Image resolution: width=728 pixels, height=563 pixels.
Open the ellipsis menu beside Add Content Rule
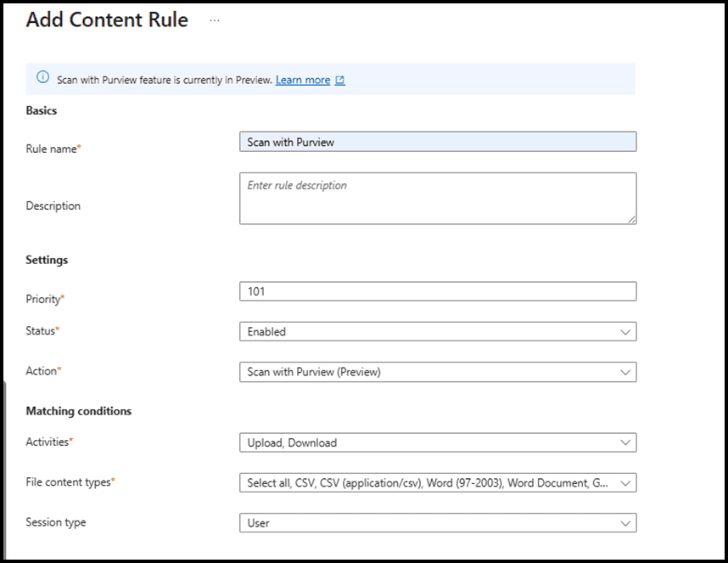coord(214,20)
